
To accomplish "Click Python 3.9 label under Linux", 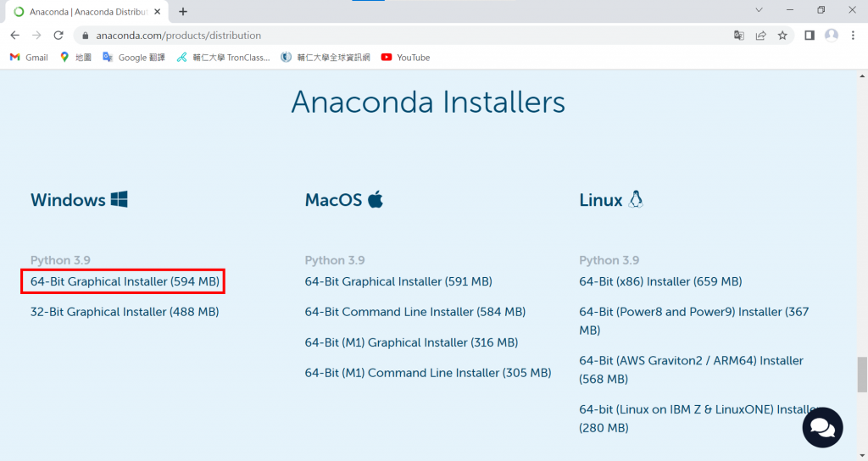I will (609, 260).
